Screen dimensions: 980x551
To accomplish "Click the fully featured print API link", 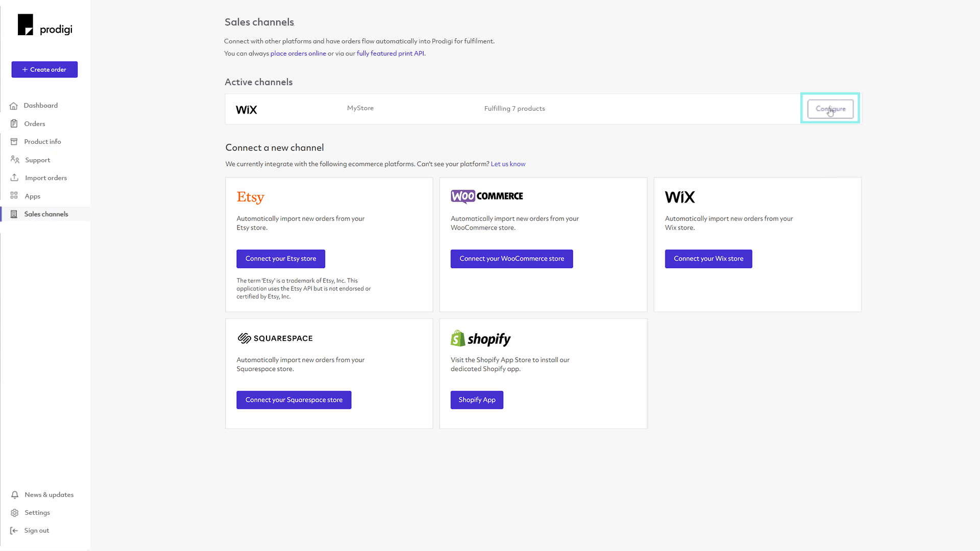I will pos(390,53).
